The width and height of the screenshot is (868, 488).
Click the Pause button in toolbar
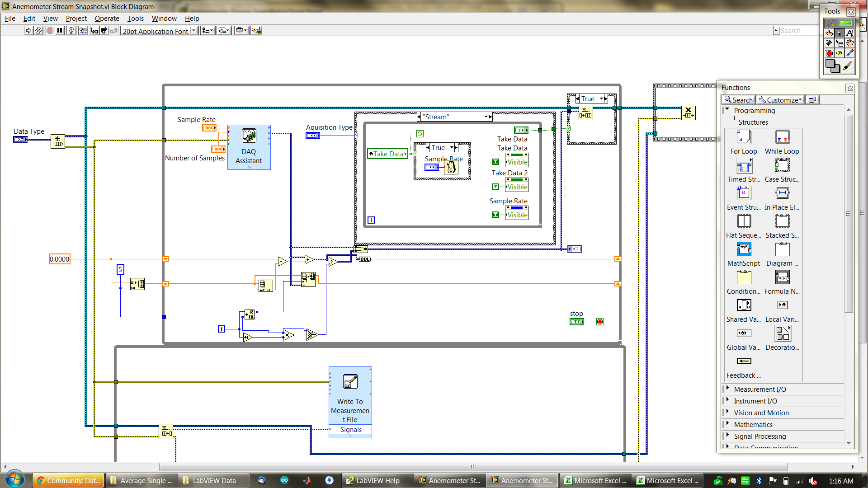pyautogui.click(x=60, y=31)
